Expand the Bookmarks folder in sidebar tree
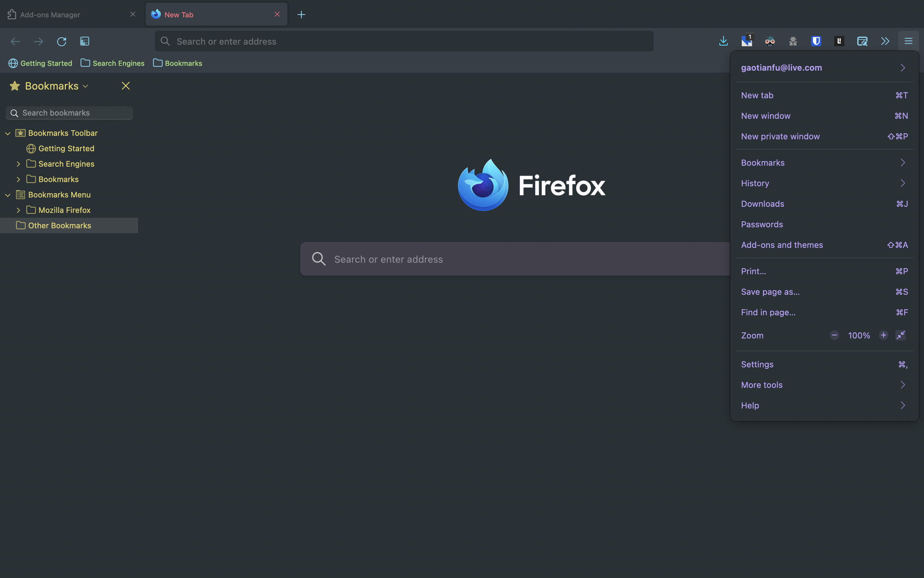The width and height of the screenshot is (924, 578). click(x=18, y=179)
